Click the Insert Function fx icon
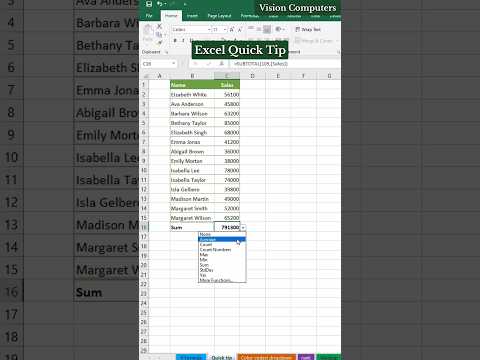This screenshot has height=360, width=480. tap(221, 63)
